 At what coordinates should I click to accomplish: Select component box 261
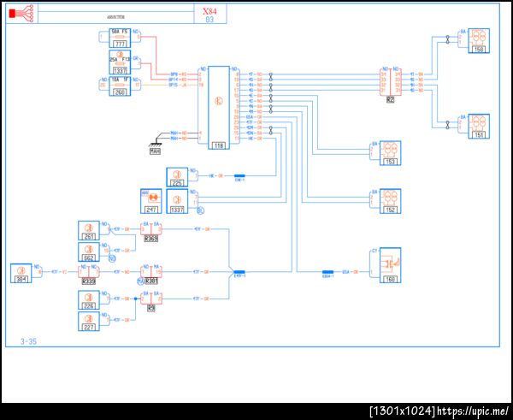point(89,230)
